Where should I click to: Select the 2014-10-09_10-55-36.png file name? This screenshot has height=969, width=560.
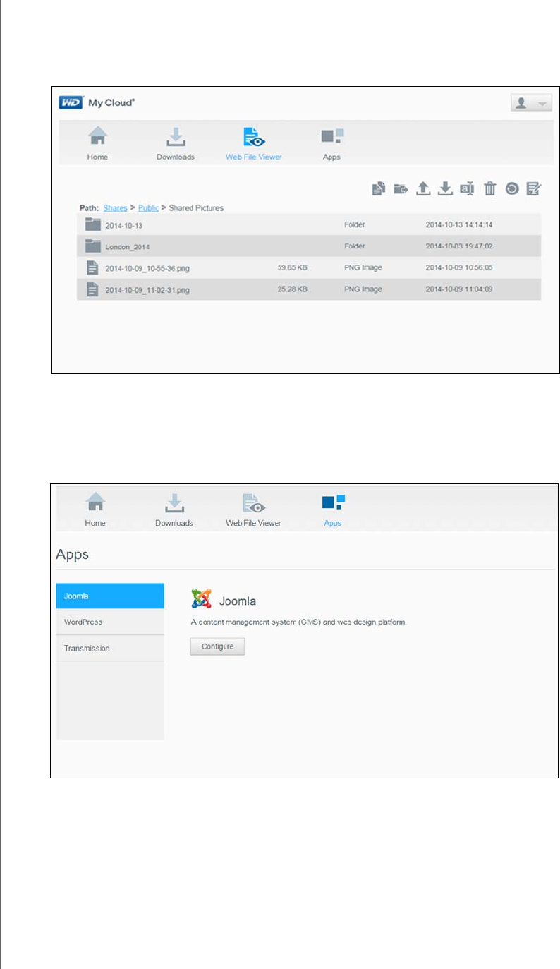[x=147, y=268]
